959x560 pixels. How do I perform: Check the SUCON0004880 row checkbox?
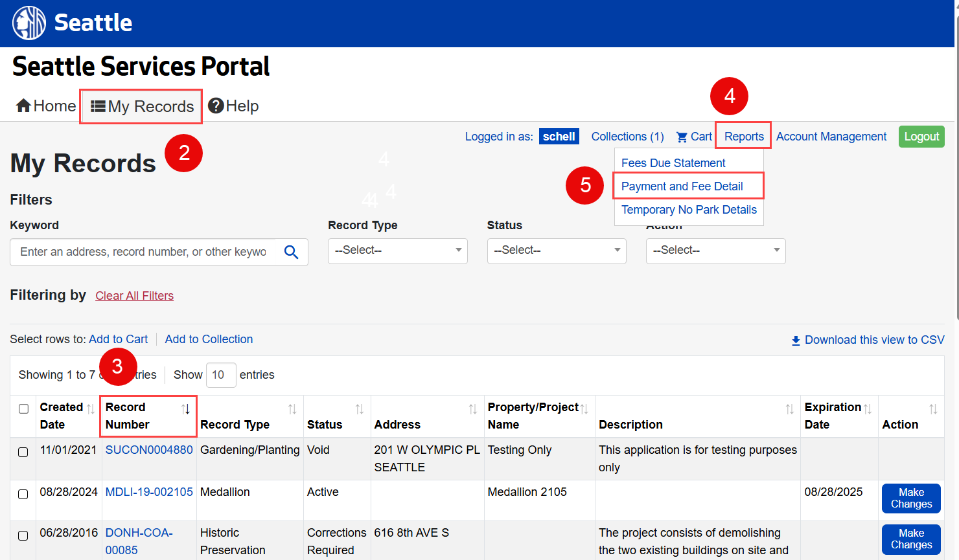coord(23,452)
